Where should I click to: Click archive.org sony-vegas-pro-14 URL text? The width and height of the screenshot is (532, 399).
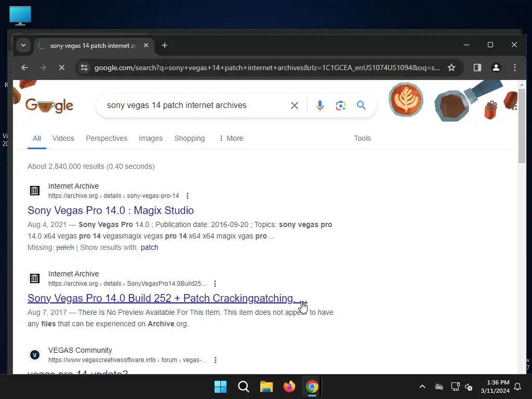tap(114, 196)
